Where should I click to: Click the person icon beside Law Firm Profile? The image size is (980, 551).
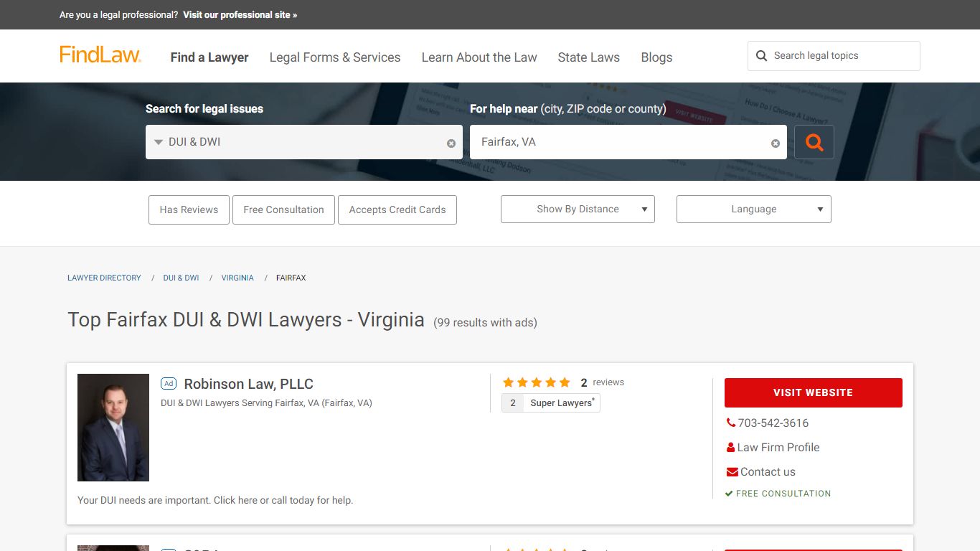(731, 448)
